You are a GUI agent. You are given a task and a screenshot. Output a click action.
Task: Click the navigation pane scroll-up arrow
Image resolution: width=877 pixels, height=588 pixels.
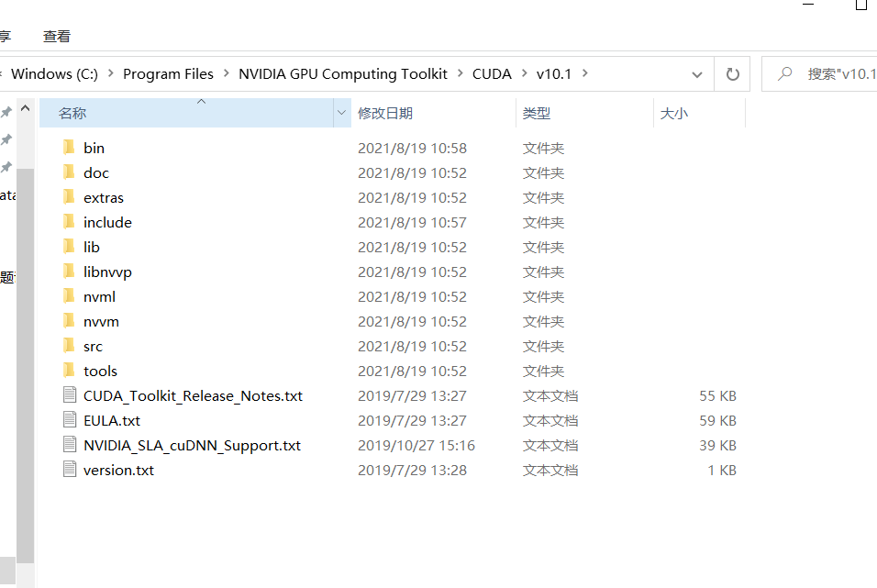25,108
